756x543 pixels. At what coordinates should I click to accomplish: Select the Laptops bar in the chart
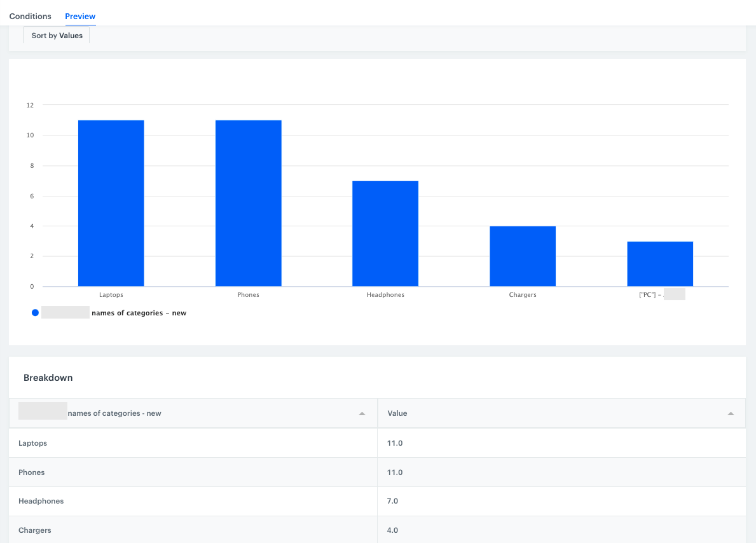111,203
